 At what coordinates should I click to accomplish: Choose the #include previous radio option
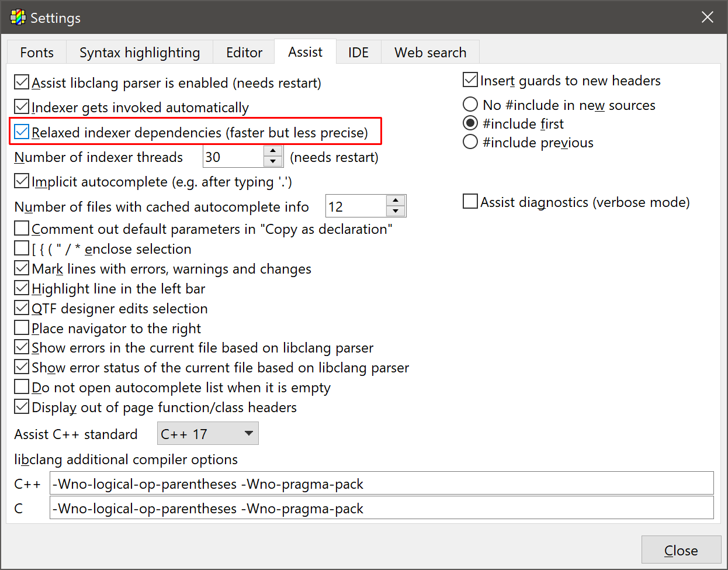click(470, 142)
